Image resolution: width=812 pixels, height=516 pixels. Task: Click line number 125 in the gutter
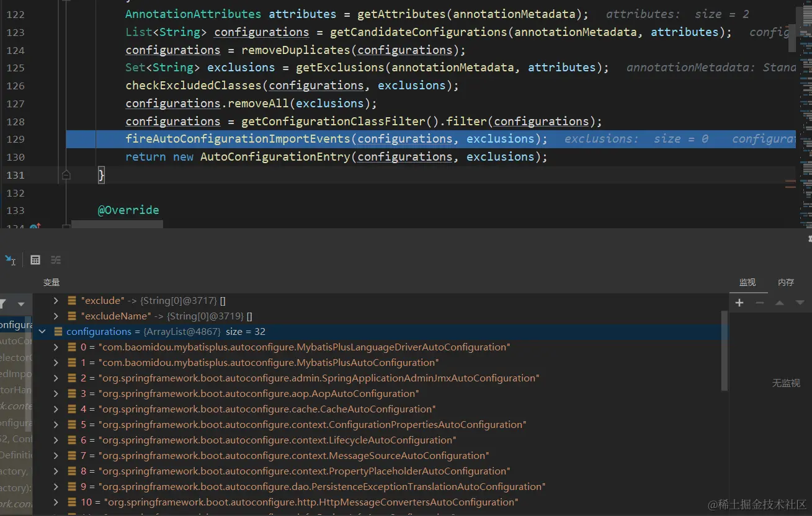point(16,68)
